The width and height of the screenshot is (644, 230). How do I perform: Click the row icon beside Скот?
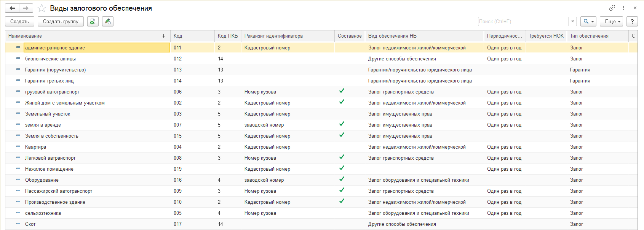18,224
